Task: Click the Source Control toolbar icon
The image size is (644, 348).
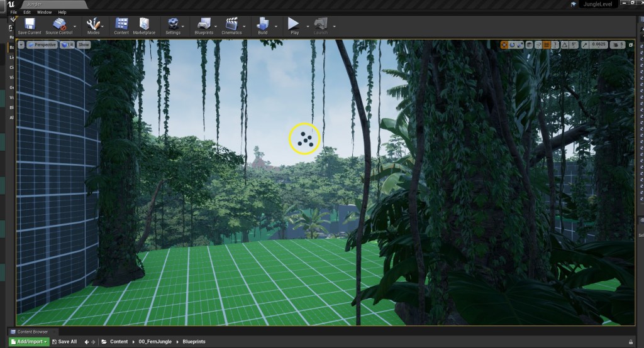Action: [x=59, y=25]
